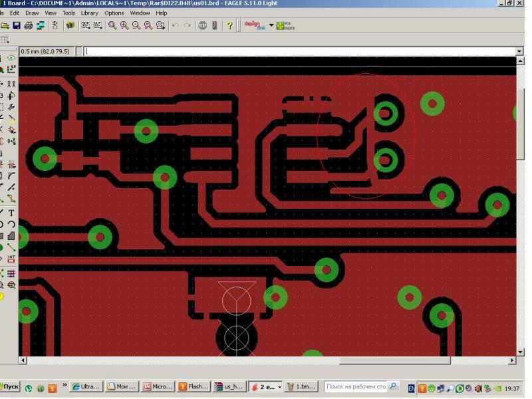The width and height of the screenshot is (532, 399).
Task: Click the command line input field
Action: pyautogui.click(x=299, y=51)
